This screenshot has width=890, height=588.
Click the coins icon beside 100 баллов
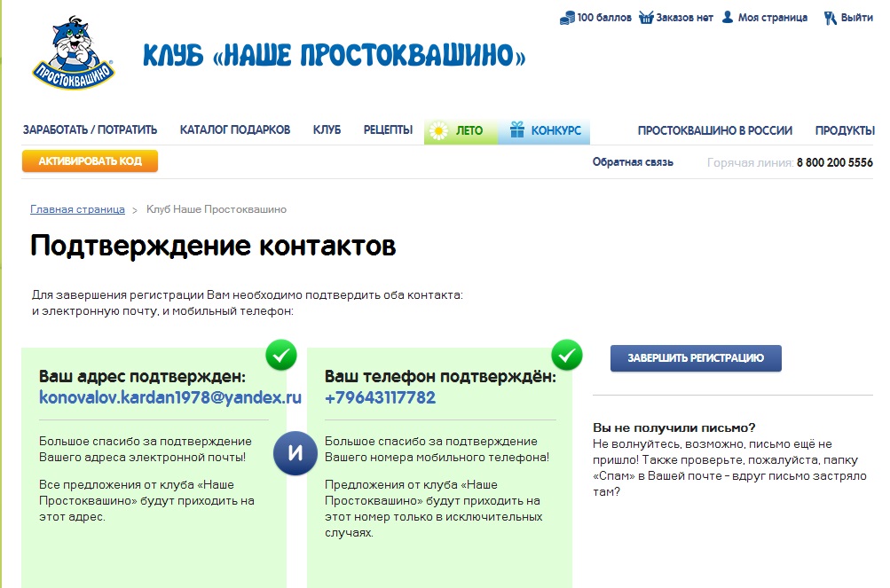567,18
